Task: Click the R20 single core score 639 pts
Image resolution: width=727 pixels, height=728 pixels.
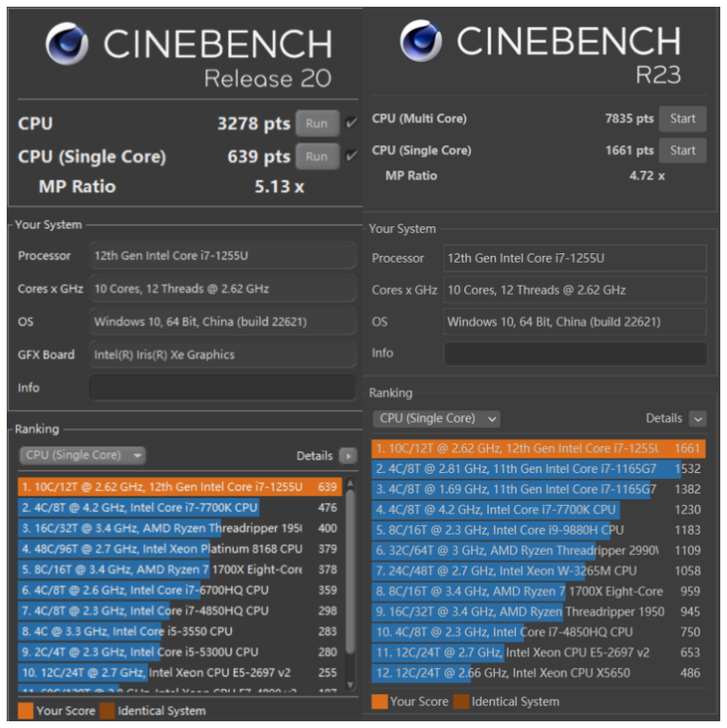Action: (259, 157)
